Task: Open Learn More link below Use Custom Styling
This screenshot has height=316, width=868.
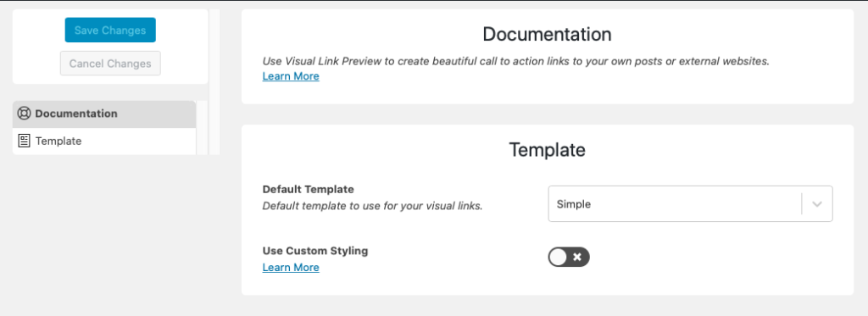Action: coord(291,268)
